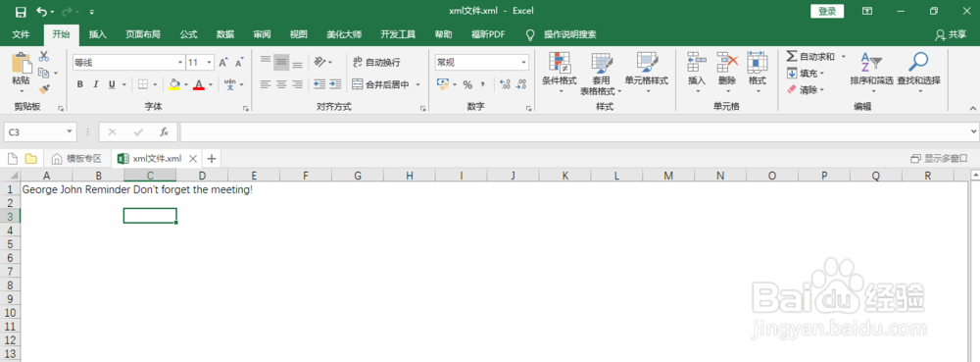Open the 填充 fill menu
980x362 pixels.
pos(806,74)
